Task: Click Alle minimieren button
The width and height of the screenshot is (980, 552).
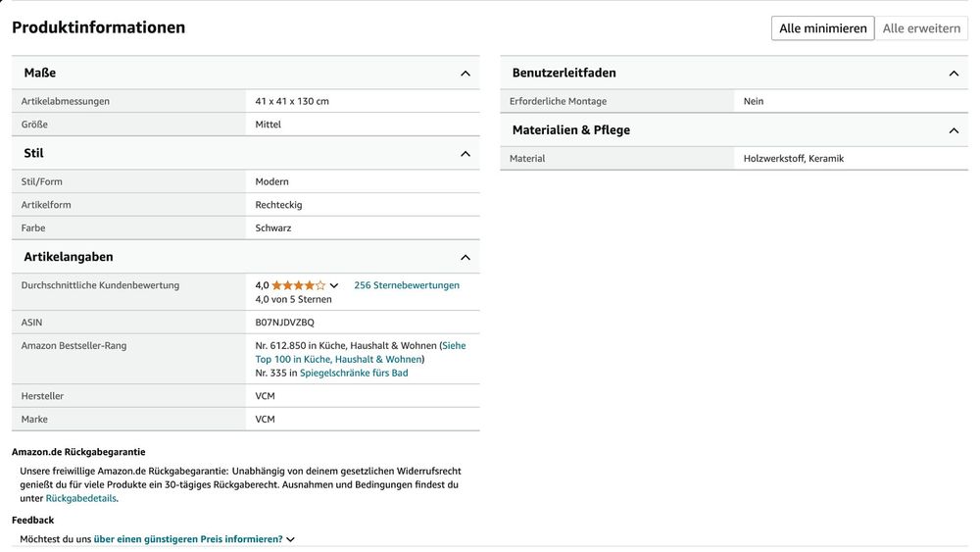Action: tap(822, 28)
